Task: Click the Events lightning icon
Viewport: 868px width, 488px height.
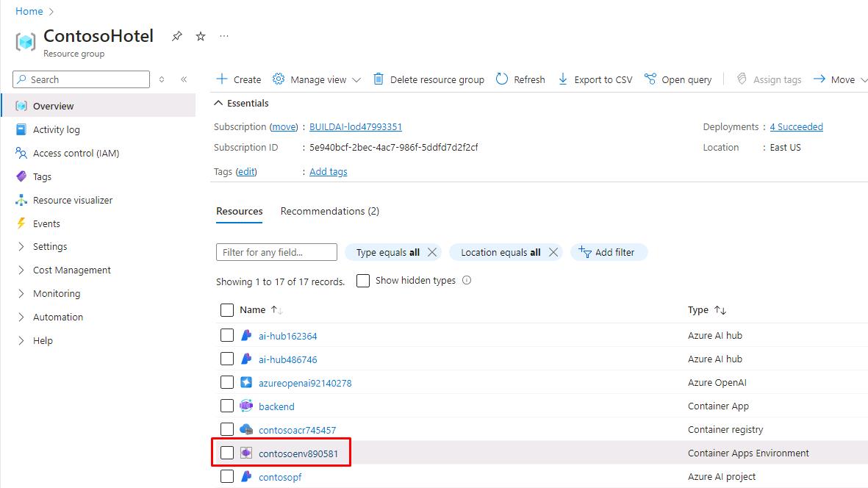Action: (21, 223)
